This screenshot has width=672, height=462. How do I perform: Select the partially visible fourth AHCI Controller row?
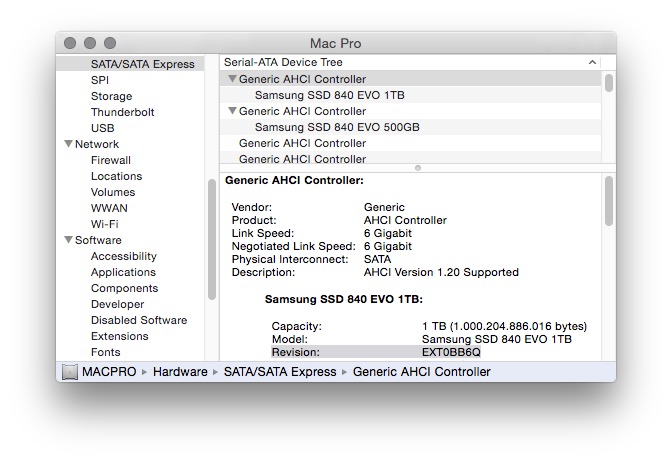[411, 158]
